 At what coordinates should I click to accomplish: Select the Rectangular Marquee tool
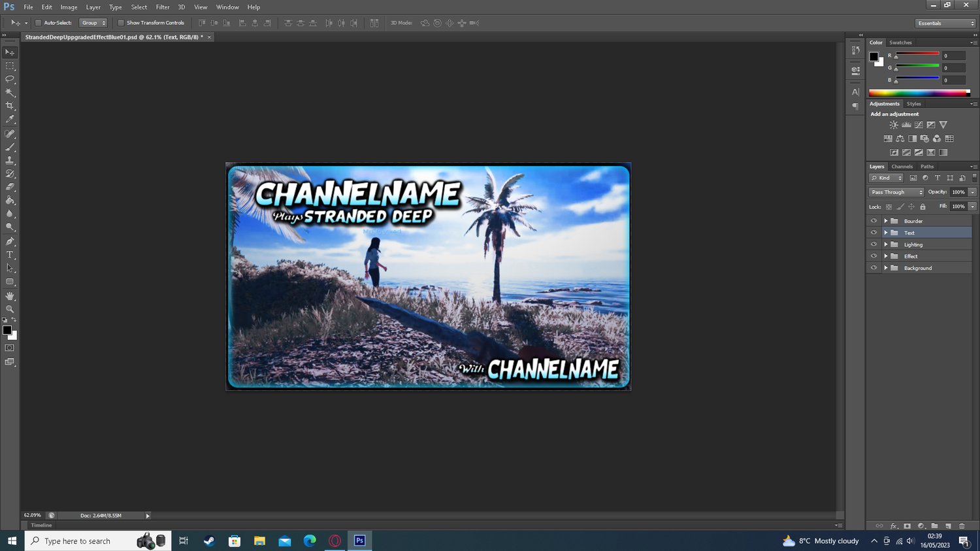pyautogui.click(x=10, y=66)
